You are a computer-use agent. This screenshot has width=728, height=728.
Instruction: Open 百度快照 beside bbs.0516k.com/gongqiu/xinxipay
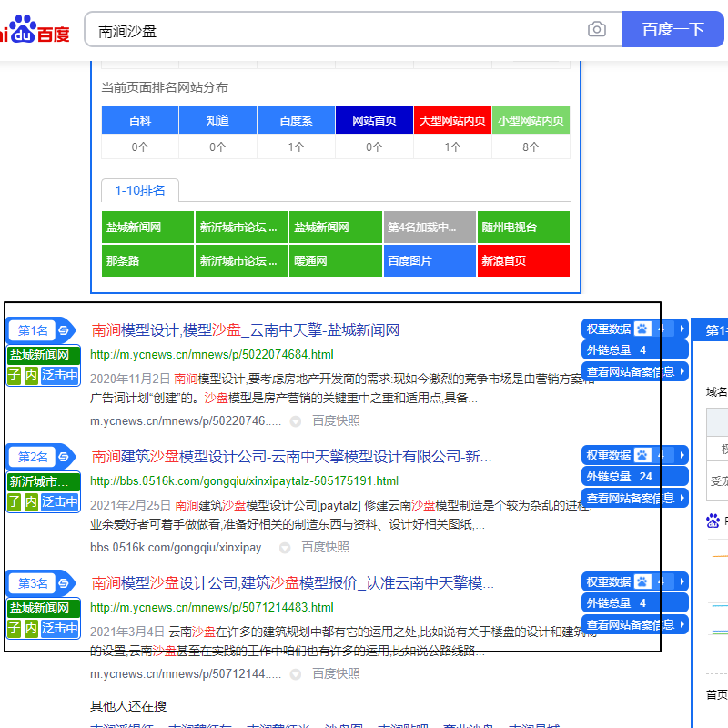pyautogui.click(x=325, y=548)
